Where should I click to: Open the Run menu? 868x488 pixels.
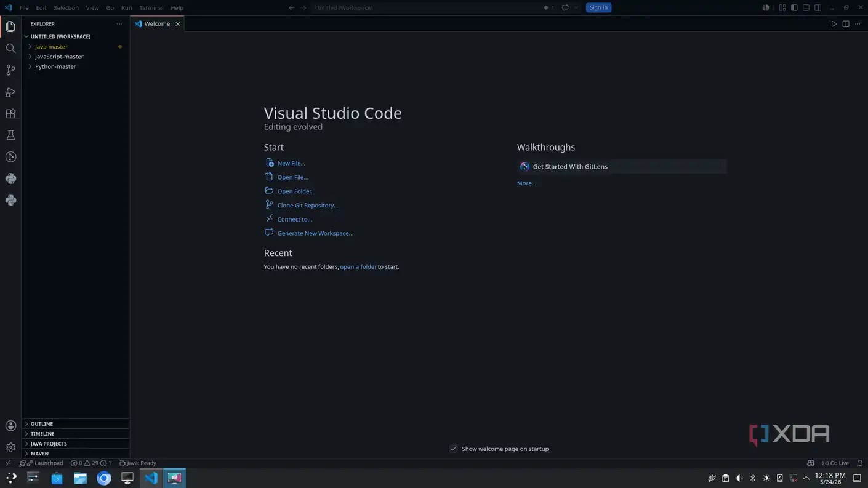tap(126, 7)
